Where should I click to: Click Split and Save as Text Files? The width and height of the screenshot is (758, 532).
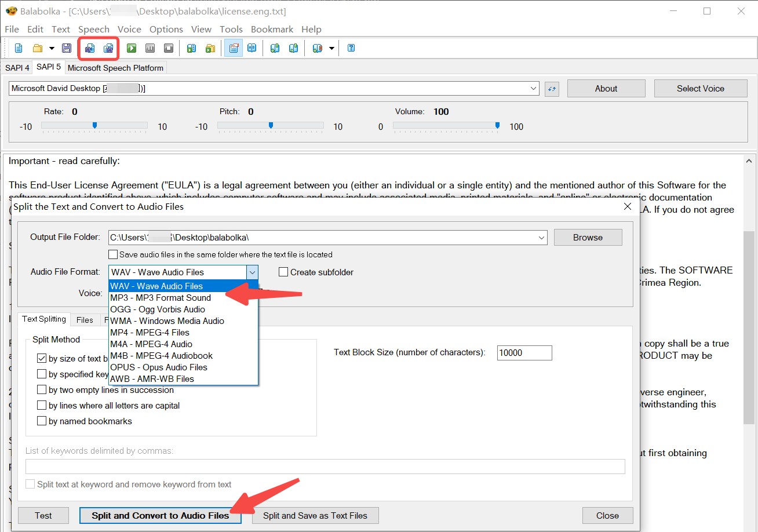[315, 516]
